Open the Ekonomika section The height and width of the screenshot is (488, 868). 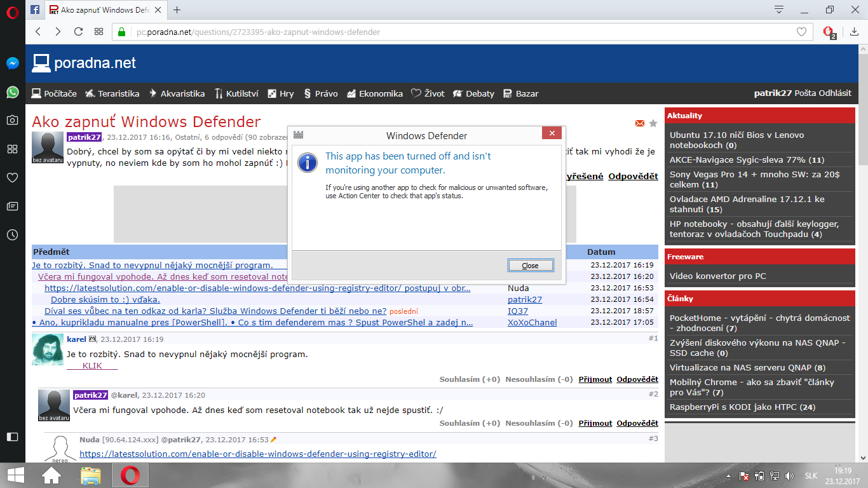tap(375, 93)
